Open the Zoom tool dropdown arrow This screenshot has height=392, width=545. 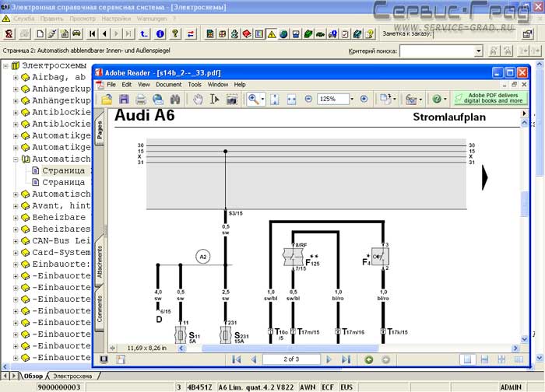point(262,100)
